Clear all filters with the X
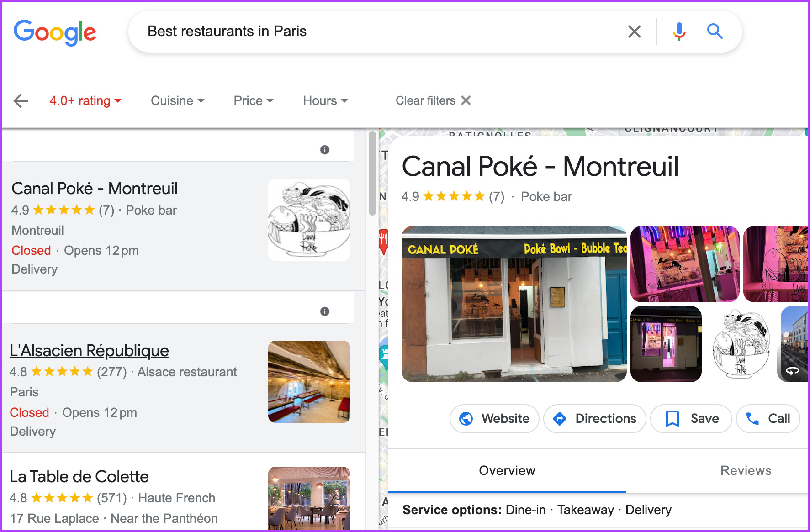The image size is (810, 532). coord(466,100)
